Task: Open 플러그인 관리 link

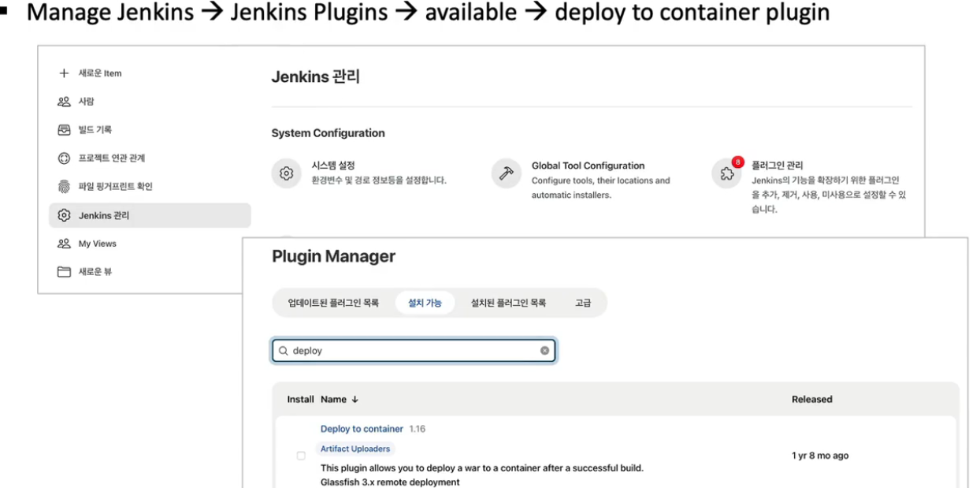Action: (778, 166)
